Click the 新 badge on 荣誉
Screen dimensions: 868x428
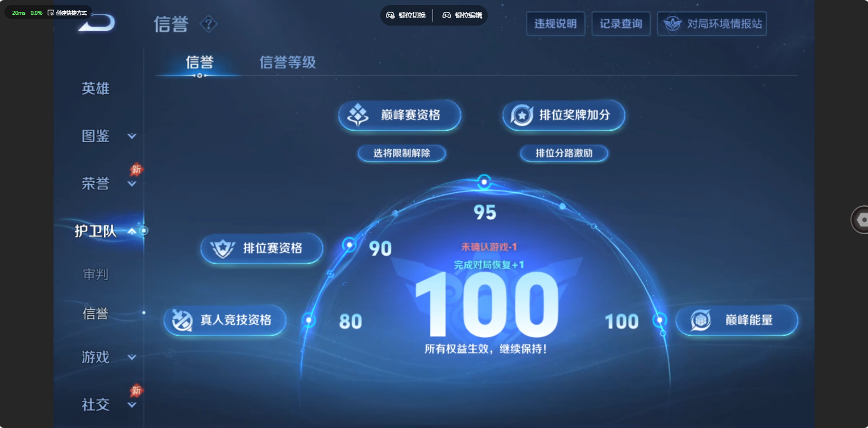pos(136,169)
